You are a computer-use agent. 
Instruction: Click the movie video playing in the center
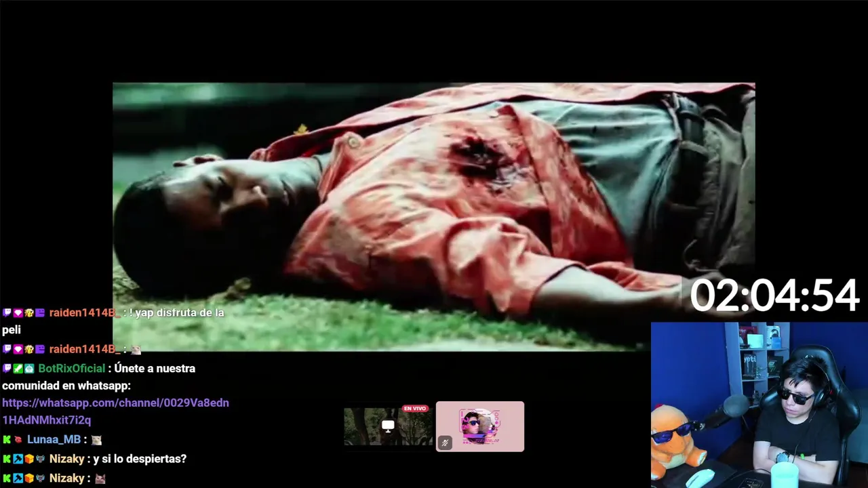click(434, 217)
